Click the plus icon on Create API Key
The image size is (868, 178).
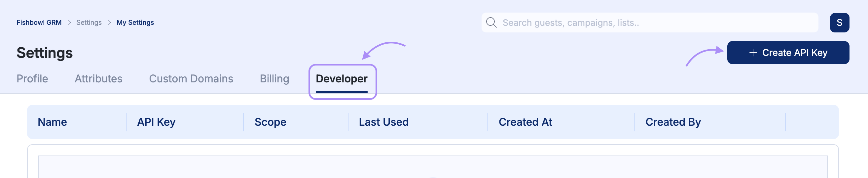(753, 53)
